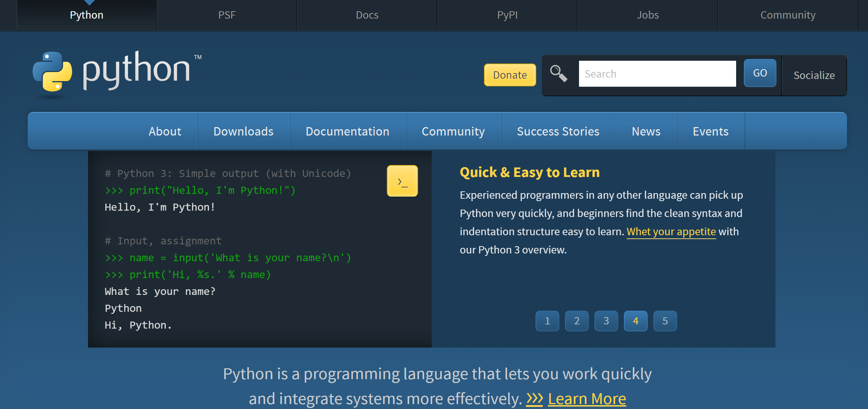Focus the Search text field
868x409 pixels.
pos(657,74)
